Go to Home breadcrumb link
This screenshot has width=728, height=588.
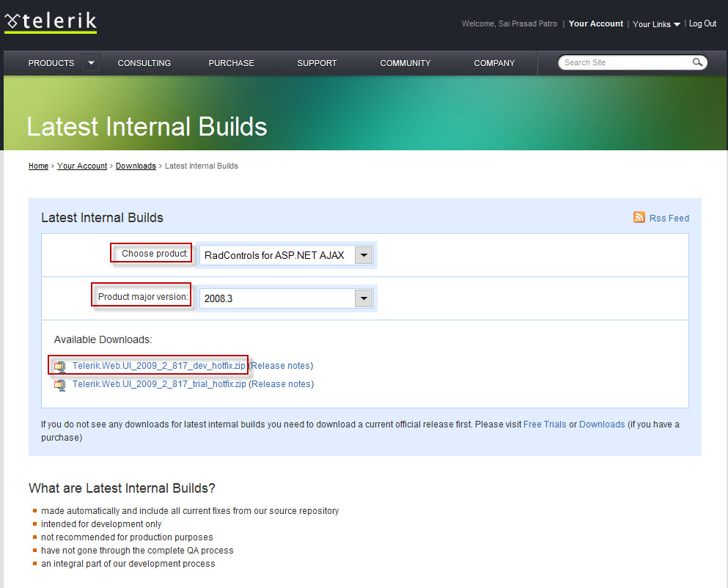(x=38, y=166)
